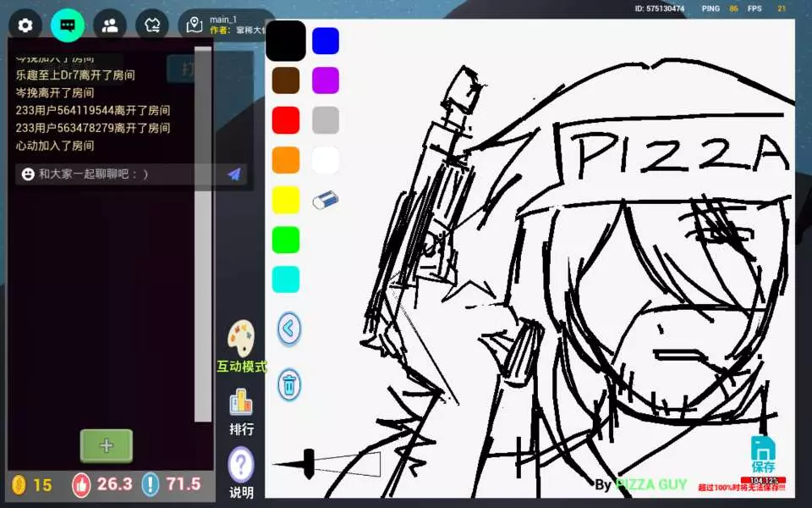The height and width of the screenshot is (508, 812).
Task: Click the 保存 save label
Action: tap(763, 467)
